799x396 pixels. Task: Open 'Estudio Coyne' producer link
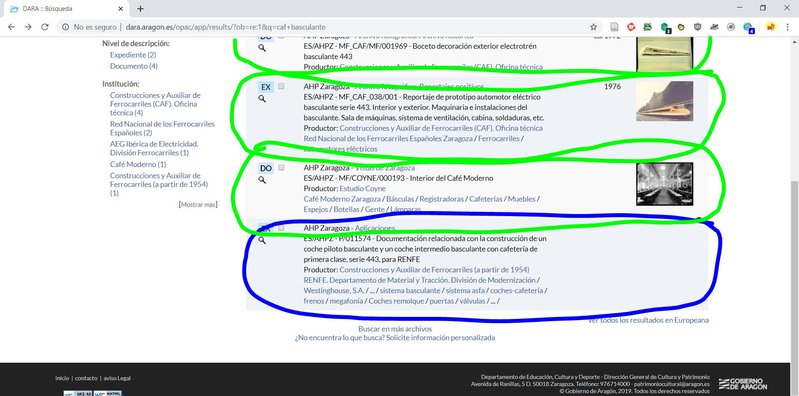(362, 189)
